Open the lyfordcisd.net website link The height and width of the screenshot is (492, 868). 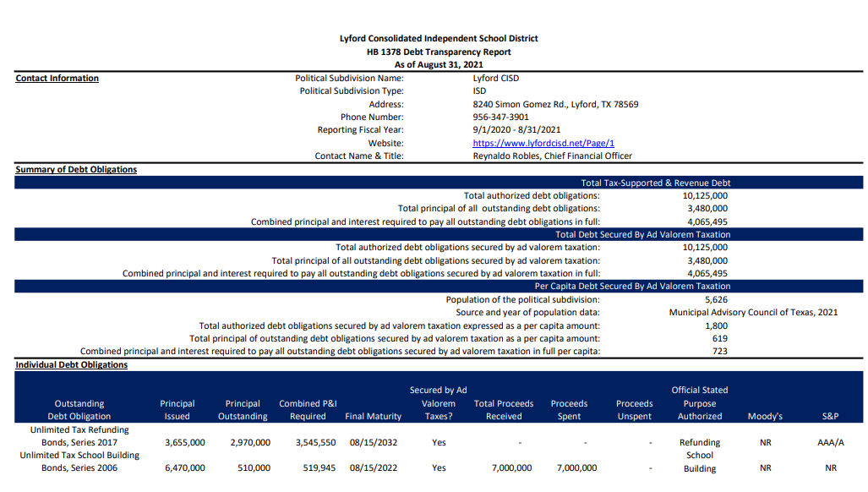(543, 143)
